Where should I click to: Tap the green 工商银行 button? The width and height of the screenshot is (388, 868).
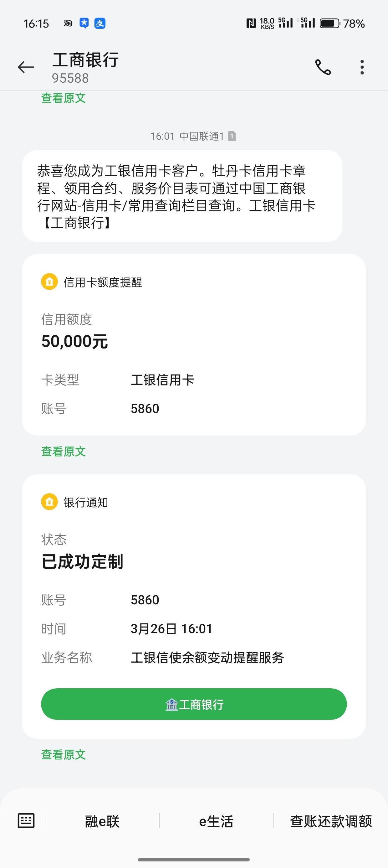coord(194,704)
